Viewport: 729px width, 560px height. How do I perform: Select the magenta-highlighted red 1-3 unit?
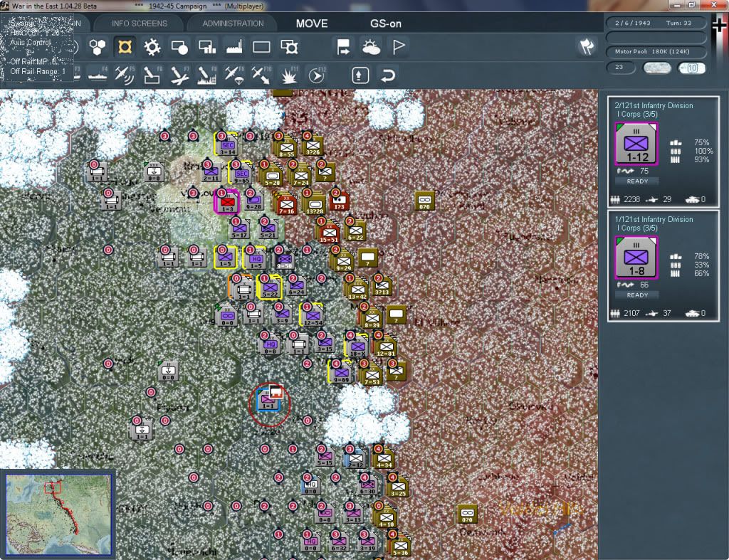226,202
